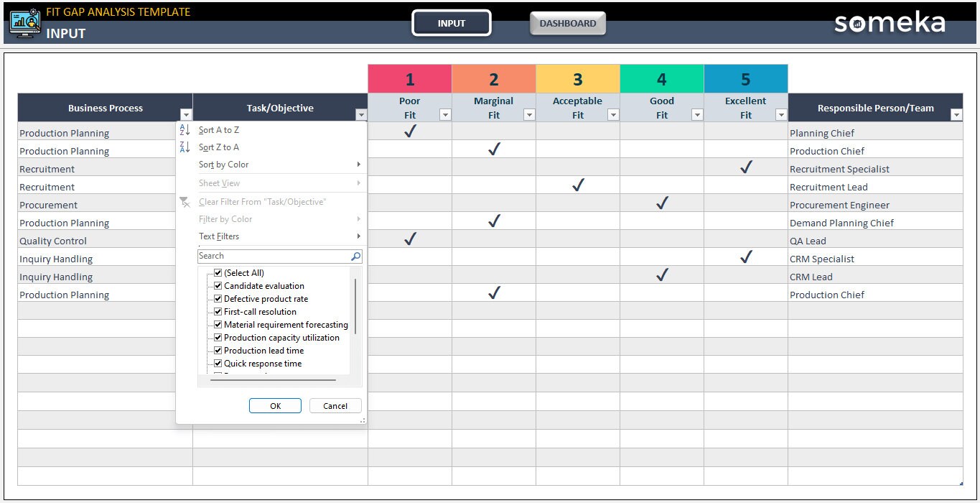
Task: Toggle First-call resolution checkbox
Action: (x=218, y=312)
